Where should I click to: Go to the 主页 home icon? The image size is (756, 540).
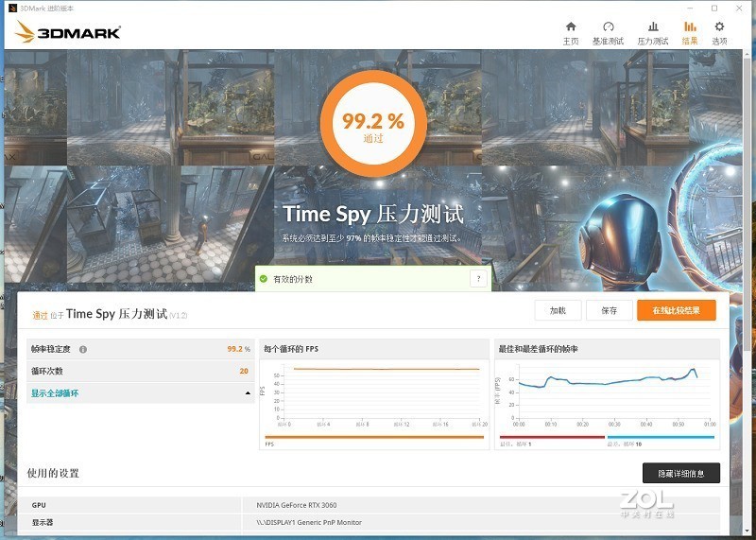click(x=570, y=32)
